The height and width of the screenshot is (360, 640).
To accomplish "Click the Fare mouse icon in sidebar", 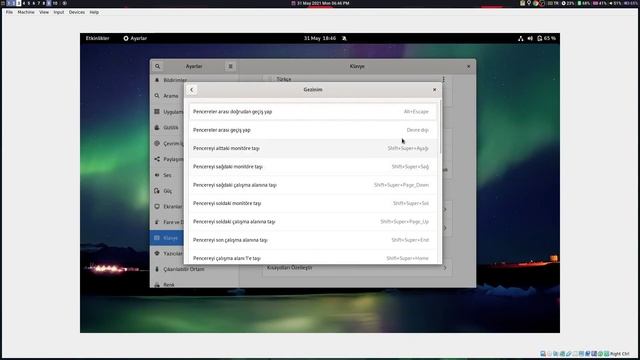I will point(157,222).
